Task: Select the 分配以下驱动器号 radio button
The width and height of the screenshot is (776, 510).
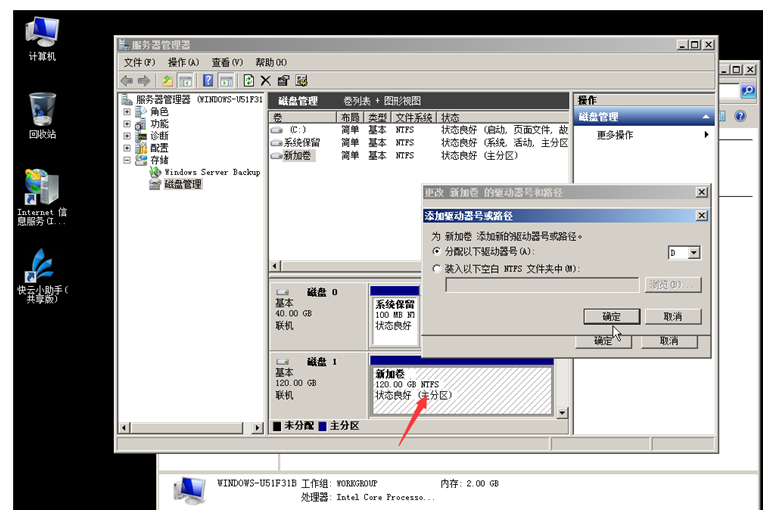Action: 436,253
